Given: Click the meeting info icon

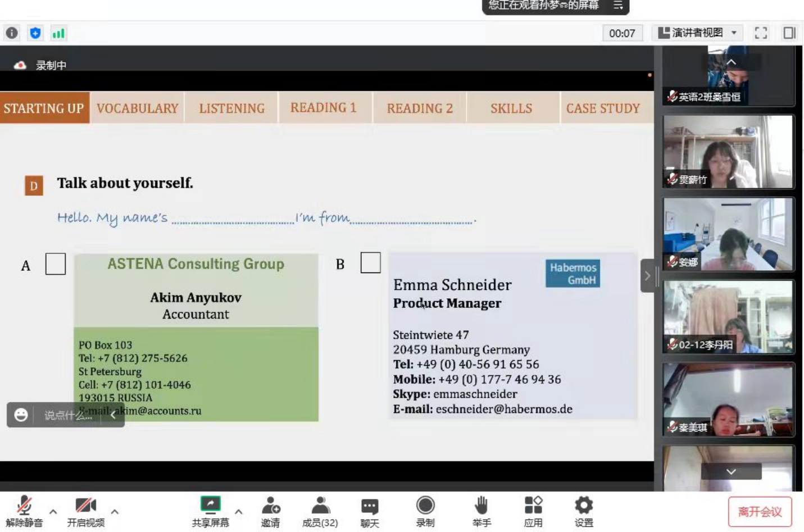Looking at the screenshot, I should click(x=12, y=33).
